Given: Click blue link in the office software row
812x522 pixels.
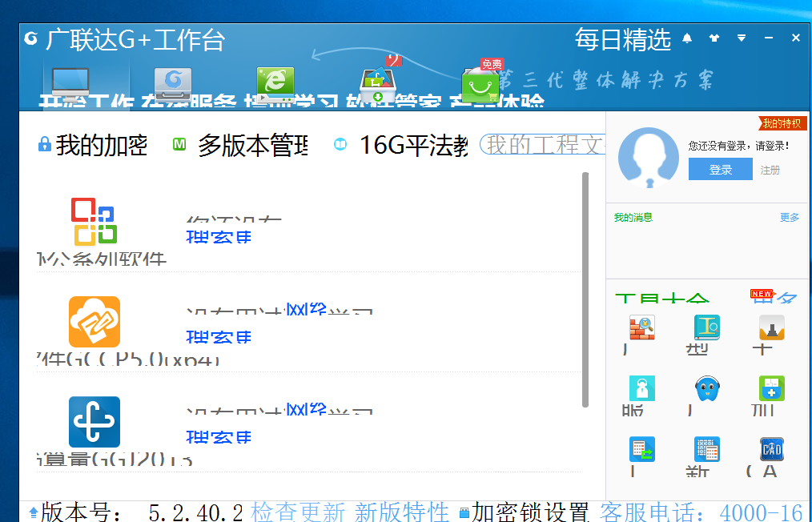Looking at the screenshot, I should [x=219, y=237].
